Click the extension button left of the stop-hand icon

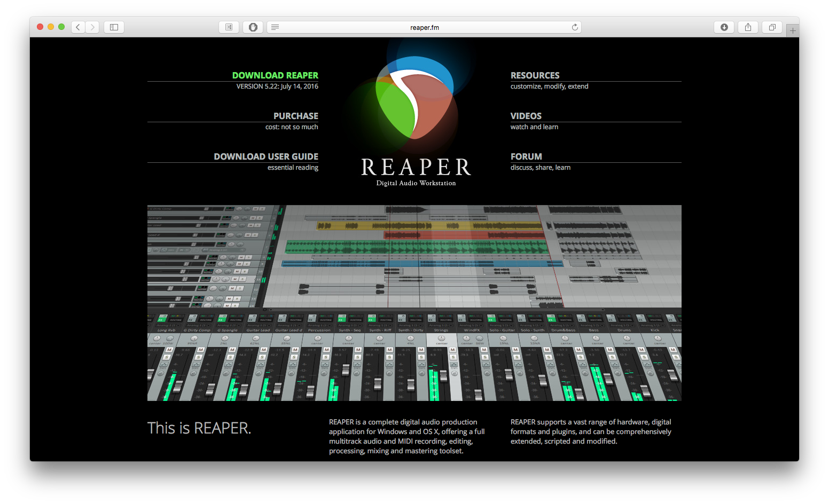229,27
